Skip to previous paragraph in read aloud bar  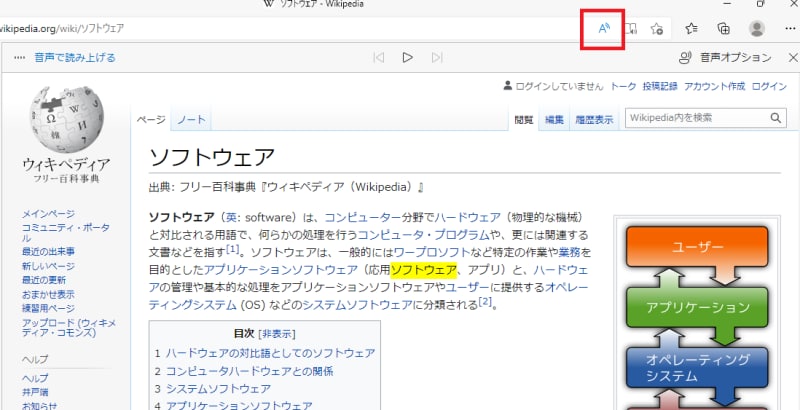[378, 58]
